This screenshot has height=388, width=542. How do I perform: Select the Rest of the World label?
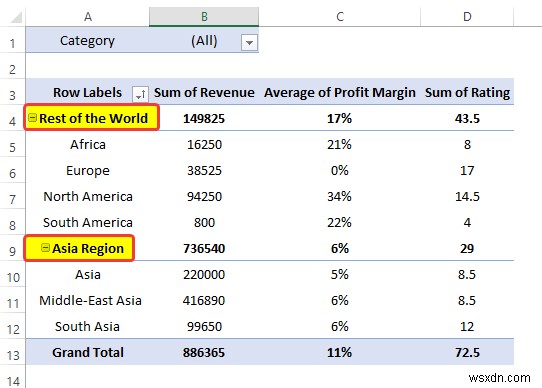pyautogui.click(x=93, y=118)
